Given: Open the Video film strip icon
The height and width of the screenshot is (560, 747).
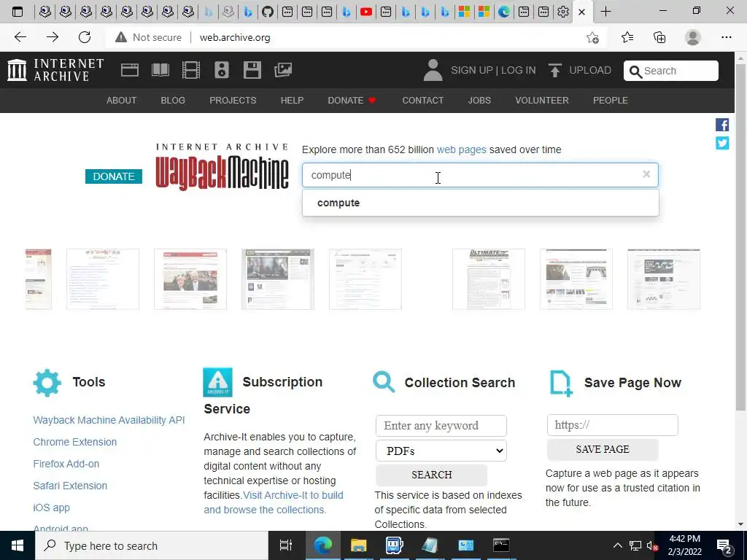Looking at the screenshot, I should click(191, 70).
